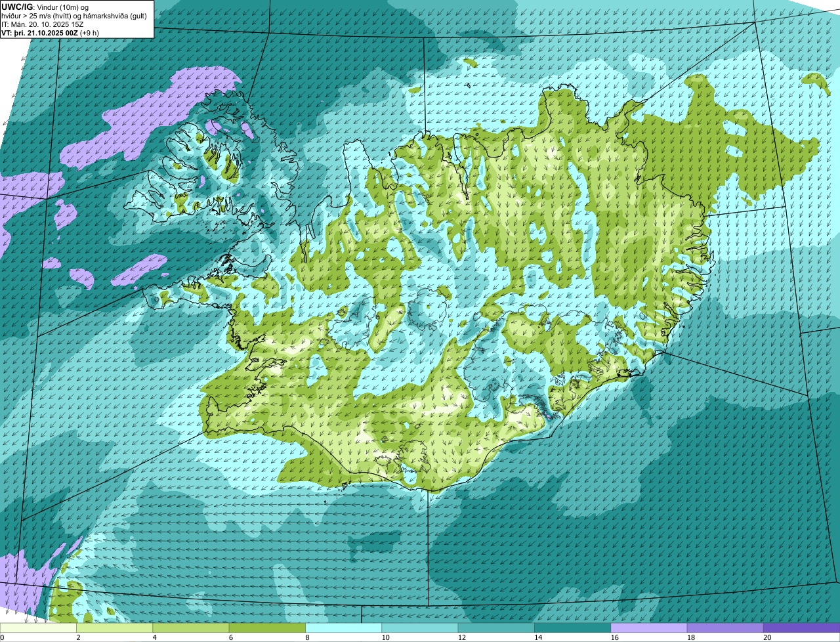
Task: Click the light green 2–4 legend swatch
Action: pos(115,628)
